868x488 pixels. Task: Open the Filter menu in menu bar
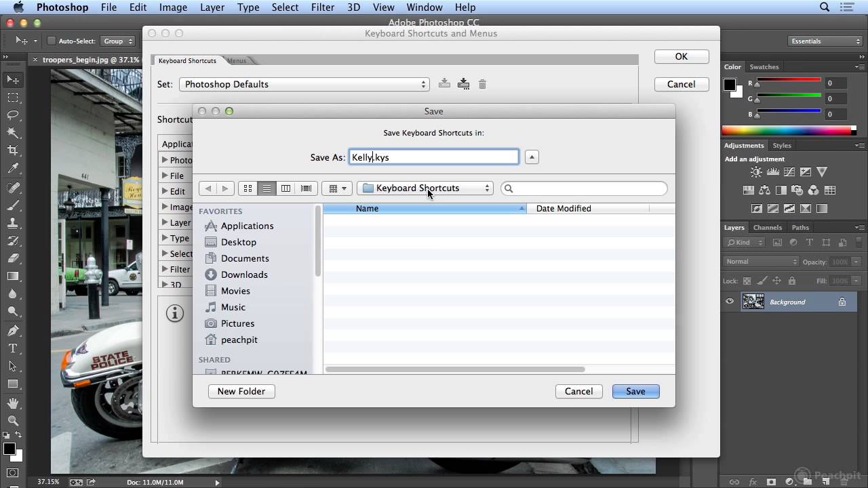coord(322,7)
